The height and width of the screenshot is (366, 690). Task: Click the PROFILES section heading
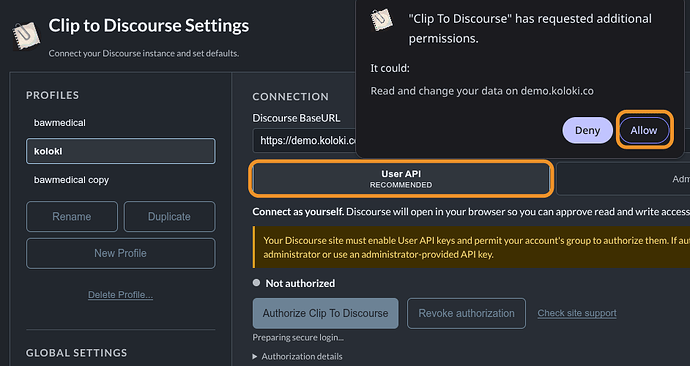(52, 95)
